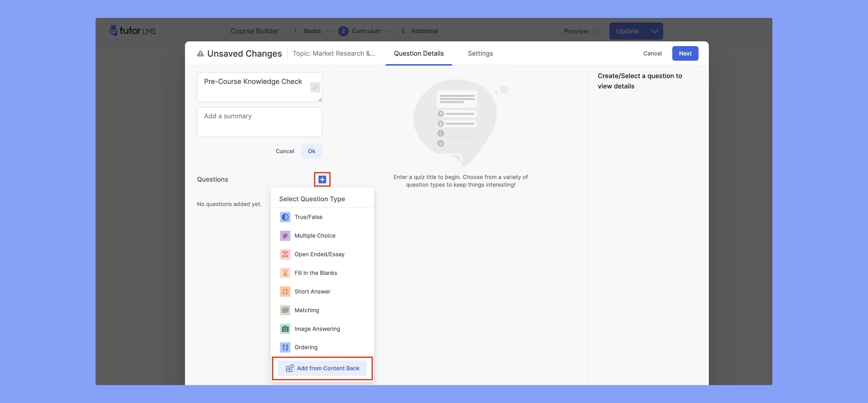Click the Fill in the Blanks hourglass icon
868x403 pixels.
click(285, 273)
